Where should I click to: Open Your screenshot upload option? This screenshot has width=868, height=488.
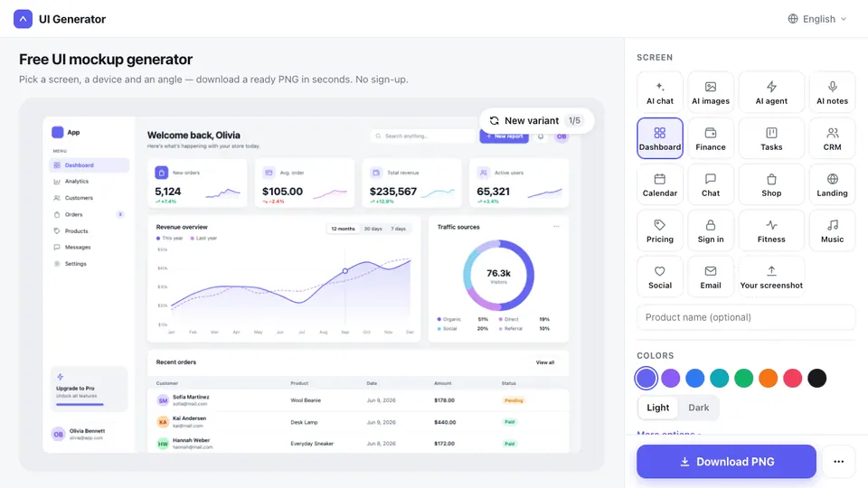(771, 277)
